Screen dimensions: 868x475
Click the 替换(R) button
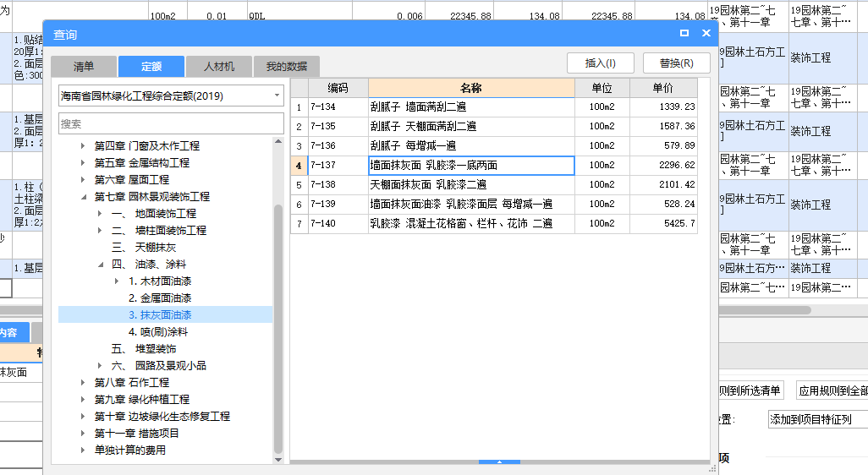[677, 63]
